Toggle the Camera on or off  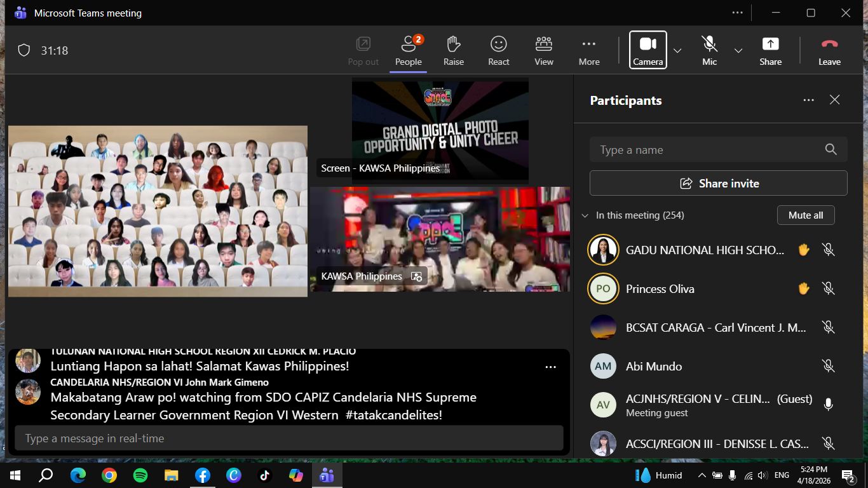pyautogui.click(x=648, y=50)
